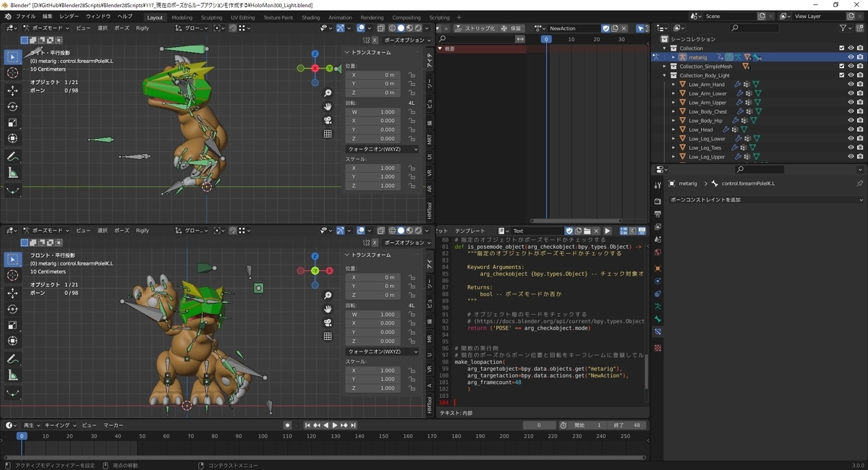868x470 pixels.
Task: Click rotation W value slider in upper viewport
Action: (x=373, y=112)
